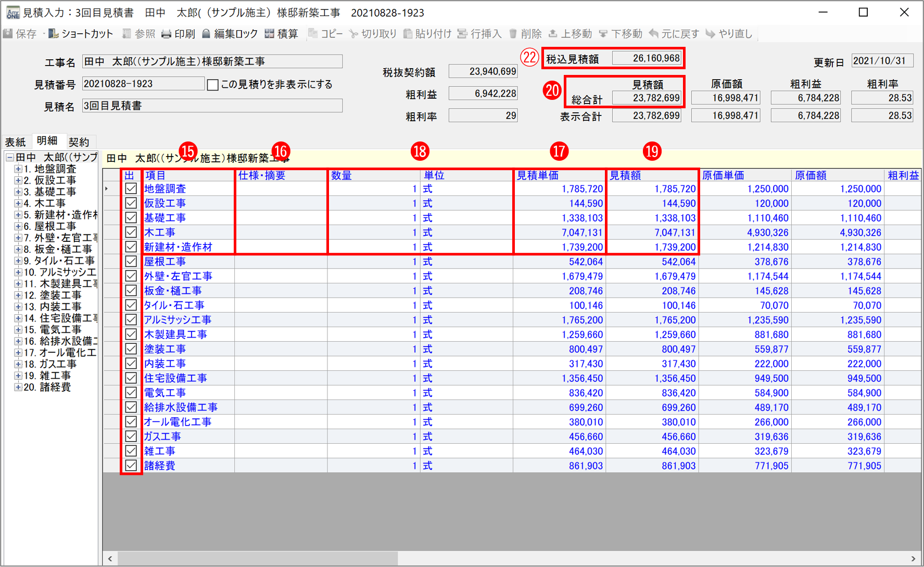Collapse the root '田中 太郎' tree node

[x=9, y=157]
